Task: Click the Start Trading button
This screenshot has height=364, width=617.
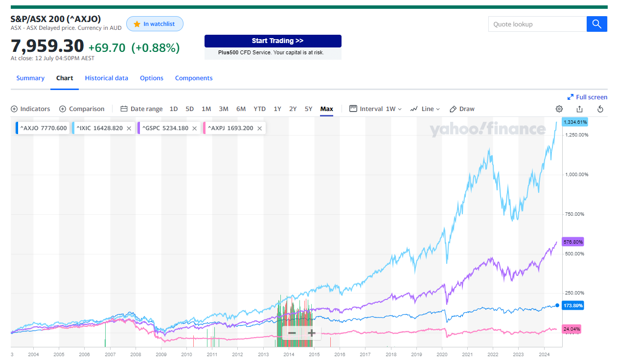Action: pyautogui.click(x=273, y=41)
